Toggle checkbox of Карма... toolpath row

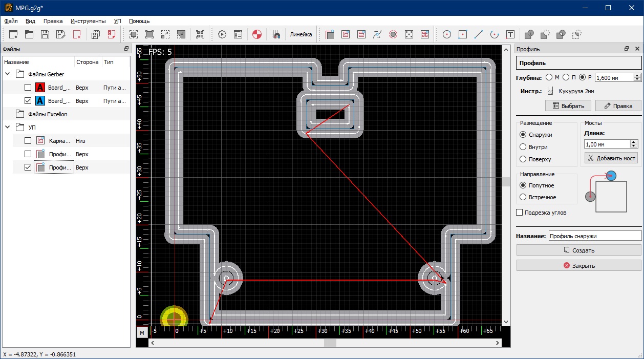(x=28, y=141)
